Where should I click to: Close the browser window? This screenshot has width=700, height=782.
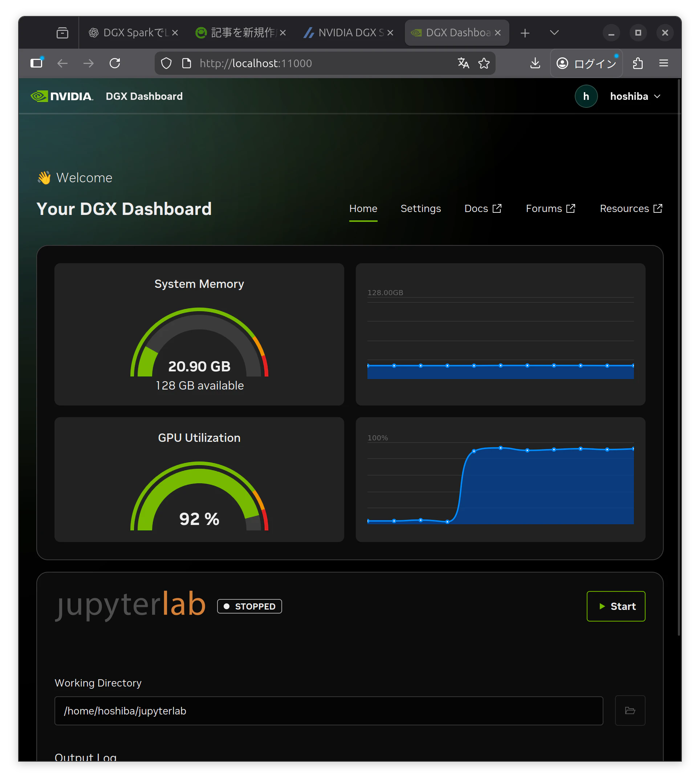[665, 33]
